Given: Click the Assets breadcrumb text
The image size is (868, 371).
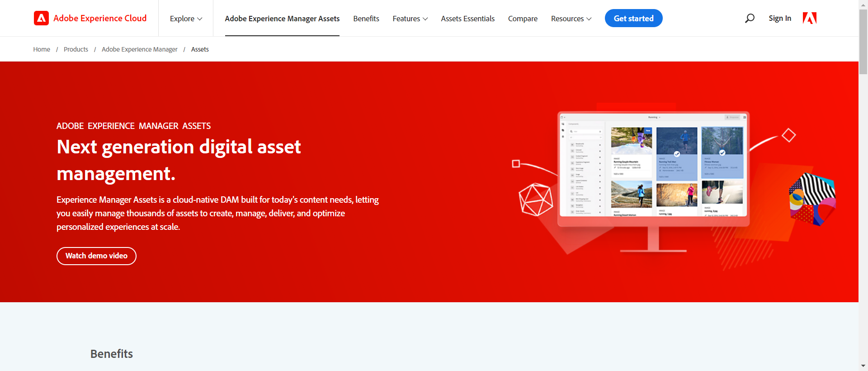Looking at the screenshot, I should coord(200,49).
